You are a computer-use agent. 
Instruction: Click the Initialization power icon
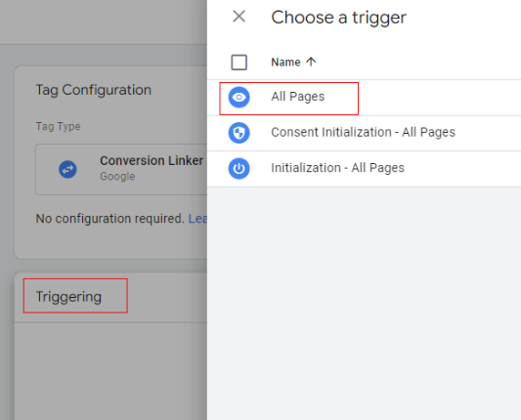(x=239, y=168)
